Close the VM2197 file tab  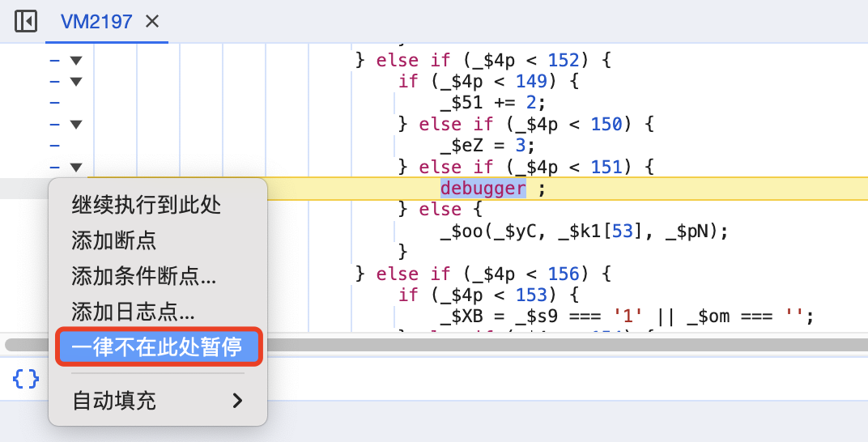(151, 22)
